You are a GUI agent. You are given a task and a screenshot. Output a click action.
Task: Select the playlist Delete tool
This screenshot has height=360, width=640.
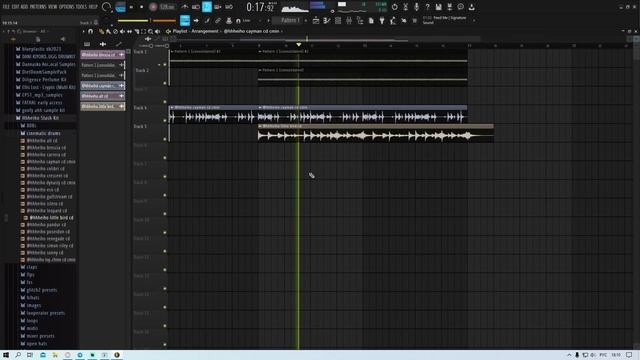pyautogui.click(x=115, y=31)
